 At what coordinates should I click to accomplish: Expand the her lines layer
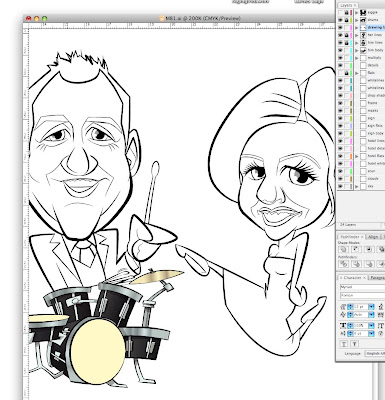click(357, 35)
